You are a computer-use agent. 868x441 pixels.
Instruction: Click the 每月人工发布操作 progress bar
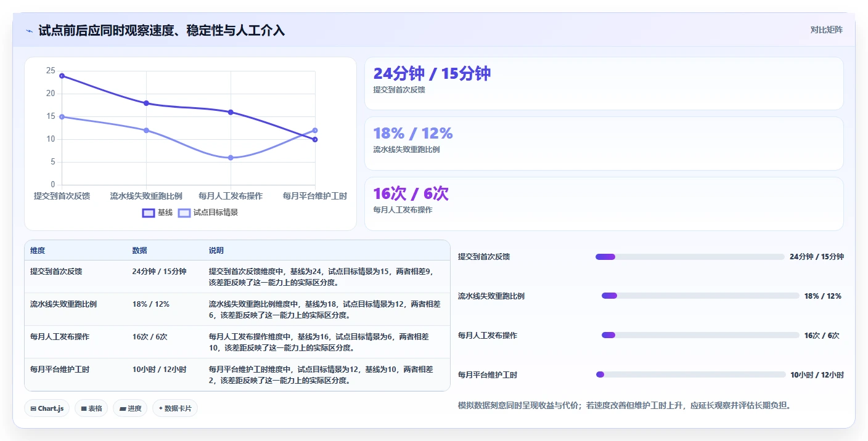[x=700, y=335]
